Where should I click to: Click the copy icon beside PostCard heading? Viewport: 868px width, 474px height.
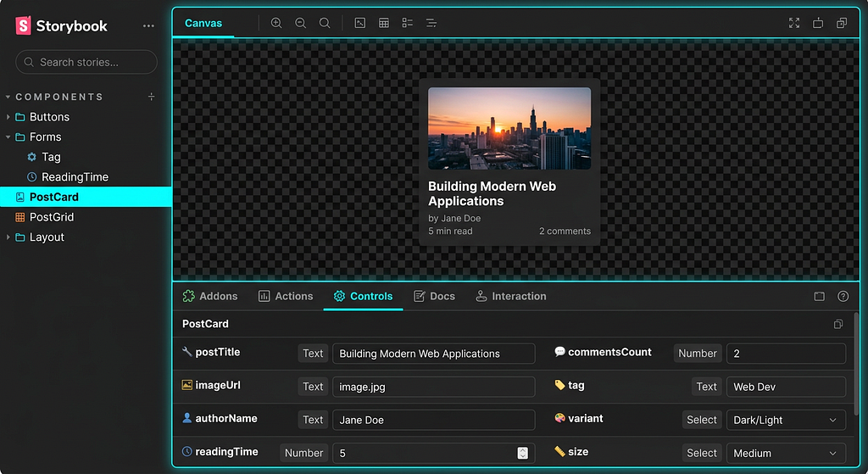pos(838,324)
